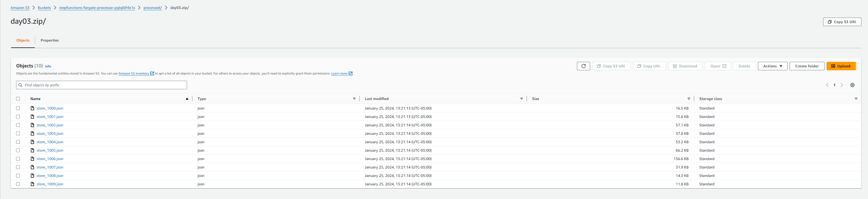Click the Name column sort arrow

187,99
